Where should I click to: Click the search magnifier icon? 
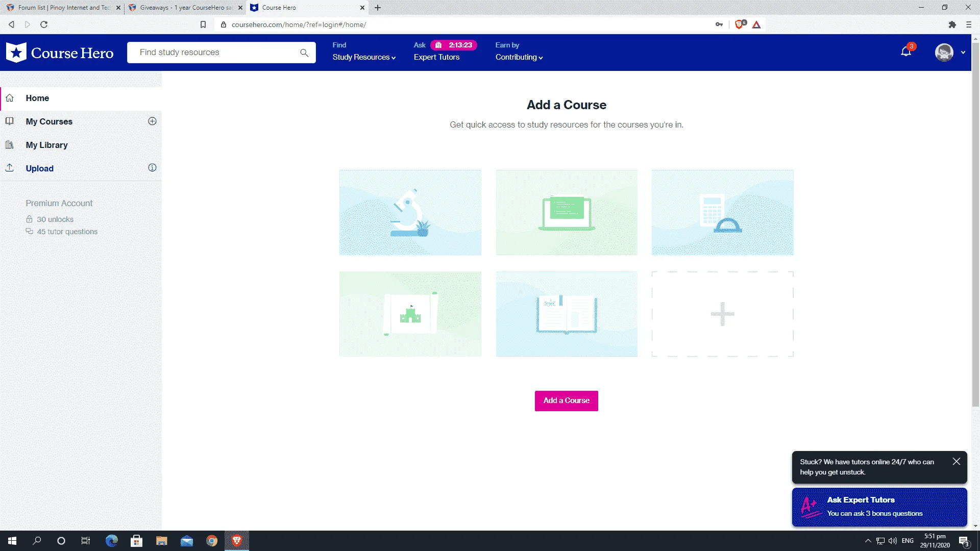click(x=304, y=53)
